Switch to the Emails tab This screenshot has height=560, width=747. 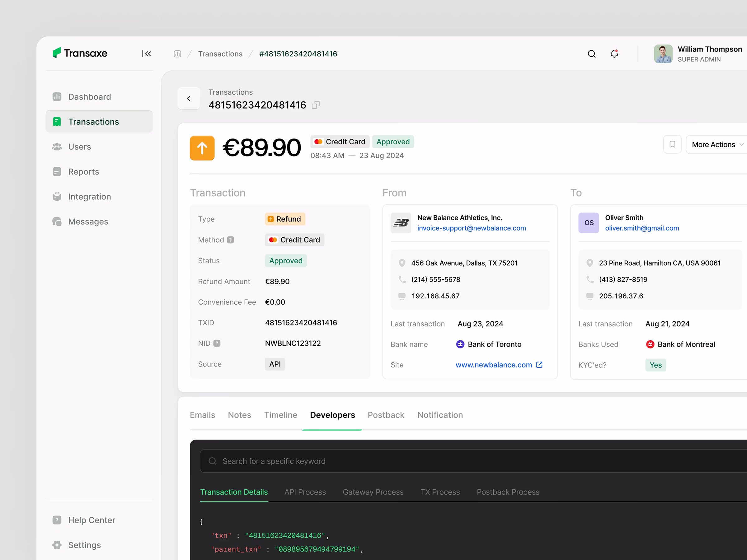(x=202, y=415)
